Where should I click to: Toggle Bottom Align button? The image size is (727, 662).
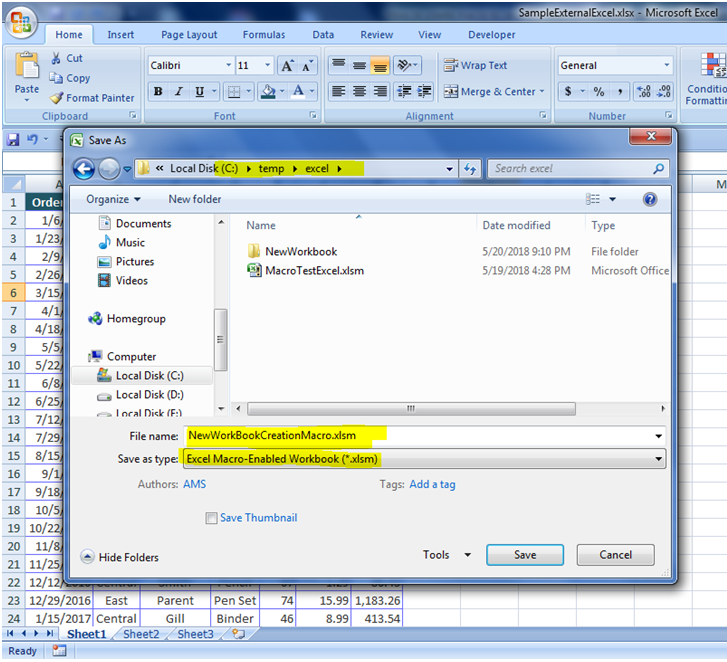click(380, 65)
